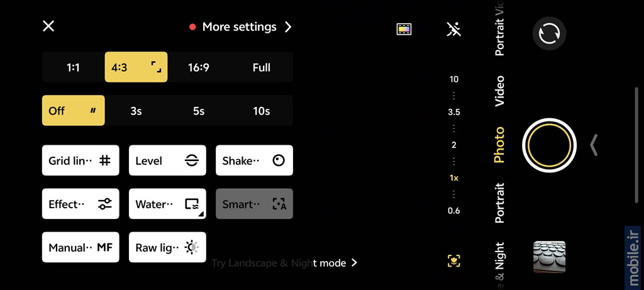
Task: Switch between front and rear camera
Action: pyautogui.click(x=549, y=33)
